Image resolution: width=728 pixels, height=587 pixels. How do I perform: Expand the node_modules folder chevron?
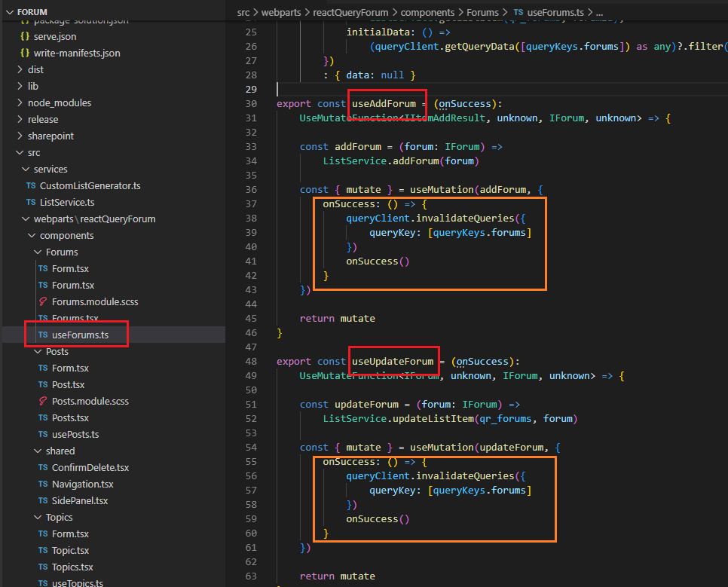20,102
